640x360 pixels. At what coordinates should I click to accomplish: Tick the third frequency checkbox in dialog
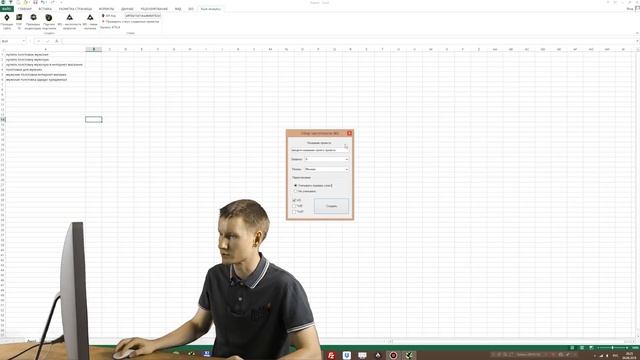pyautogui.click(x=294, y=211)
